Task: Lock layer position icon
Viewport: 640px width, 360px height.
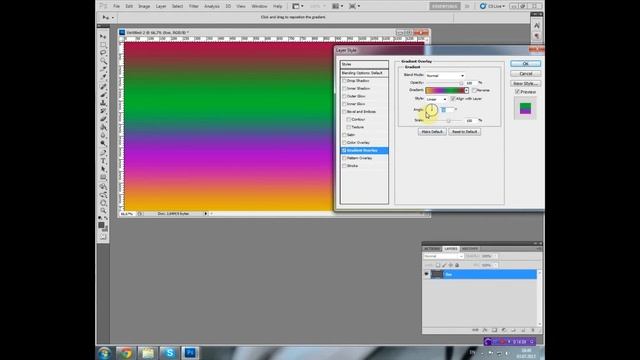Action: coord(451,265)
